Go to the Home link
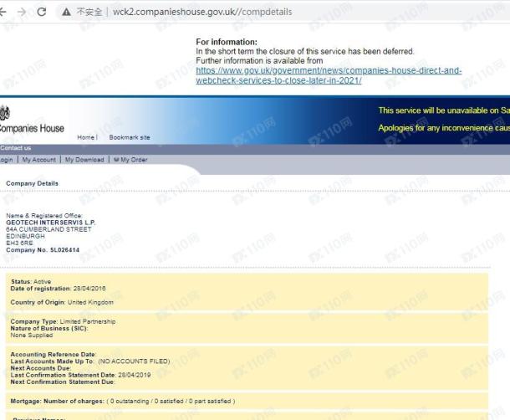The height and width of the screenshot is (420, 510). tap(86, 137)
